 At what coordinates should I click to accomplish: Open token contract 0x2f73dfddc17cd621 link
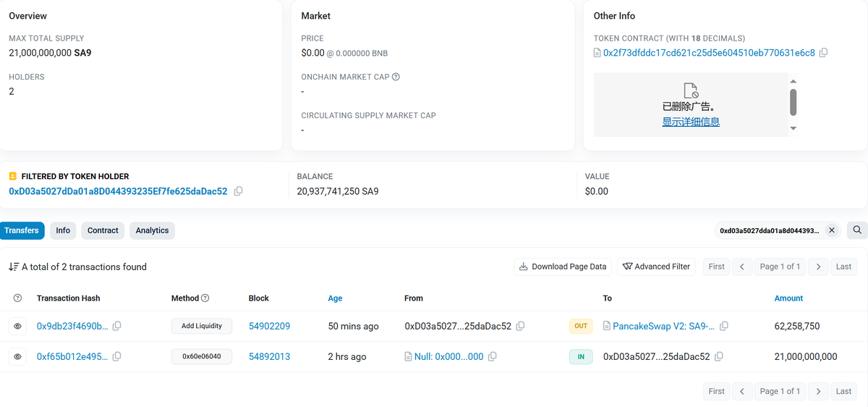(709, 53)
